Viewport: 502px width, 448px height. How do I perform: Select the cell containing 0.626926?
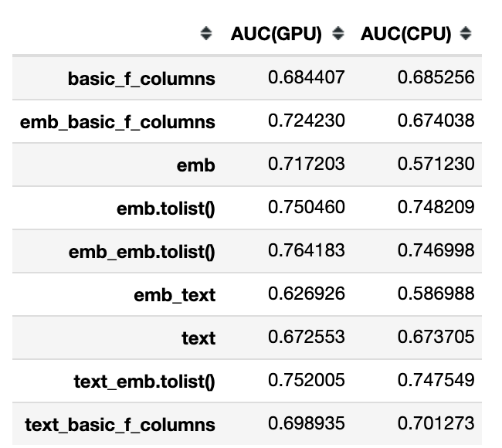306,294
